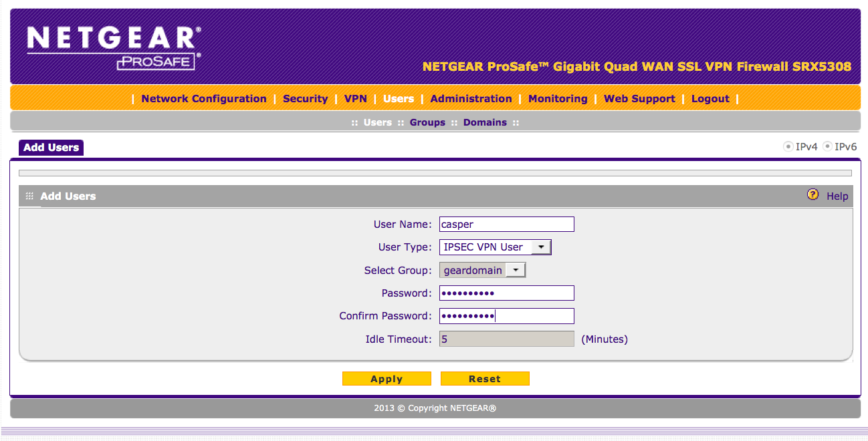This screenshot has height=441, width=868.
Task: Open the Web Support menu
Action: click(x=639, y=98)
